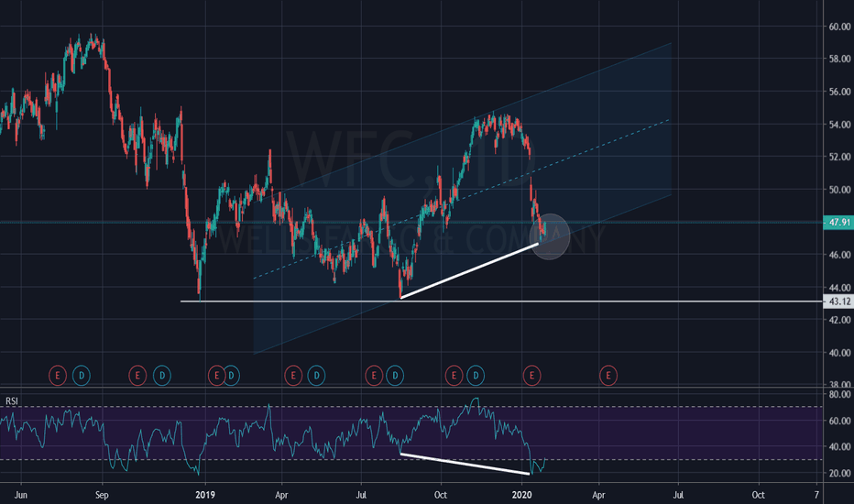
Task: Click the 52.00 price axis label
Action: [839, 157]
